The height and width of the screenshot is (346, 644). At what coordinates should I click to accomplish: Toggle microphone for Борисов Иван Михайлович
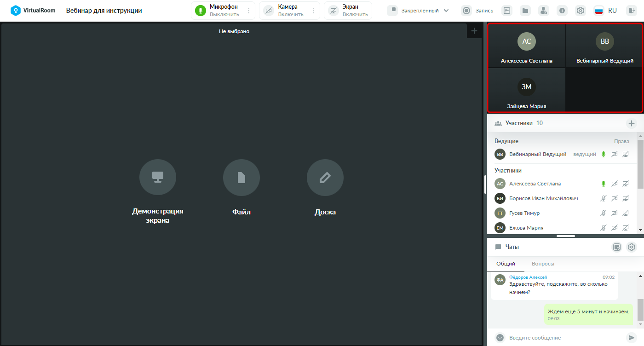tap(604, 198)
